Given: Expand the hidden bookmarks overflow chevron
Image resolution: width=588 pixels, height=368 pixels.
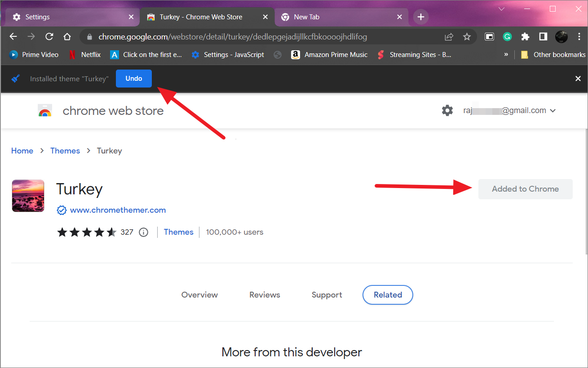Looking at the screenshot, I should [506, 54].
